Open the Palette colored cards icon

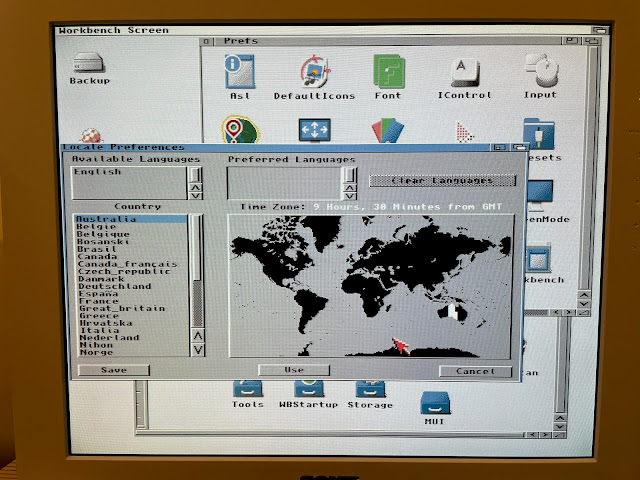[x=388, y=131]
